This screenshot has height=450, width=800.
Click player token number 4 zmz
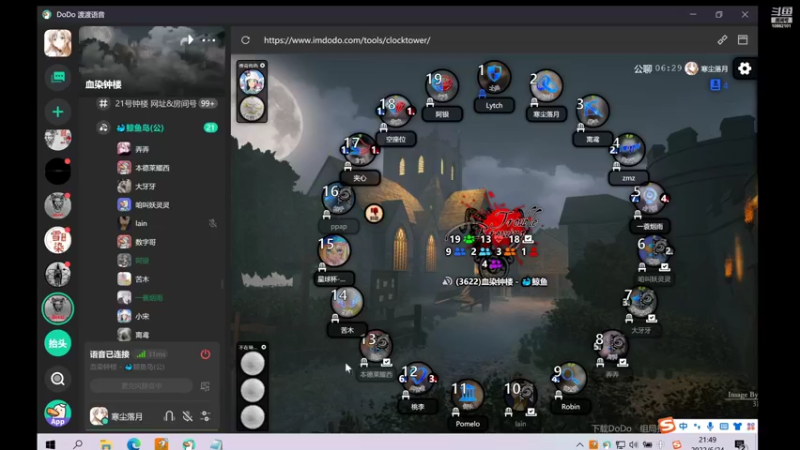pos(629,149)
